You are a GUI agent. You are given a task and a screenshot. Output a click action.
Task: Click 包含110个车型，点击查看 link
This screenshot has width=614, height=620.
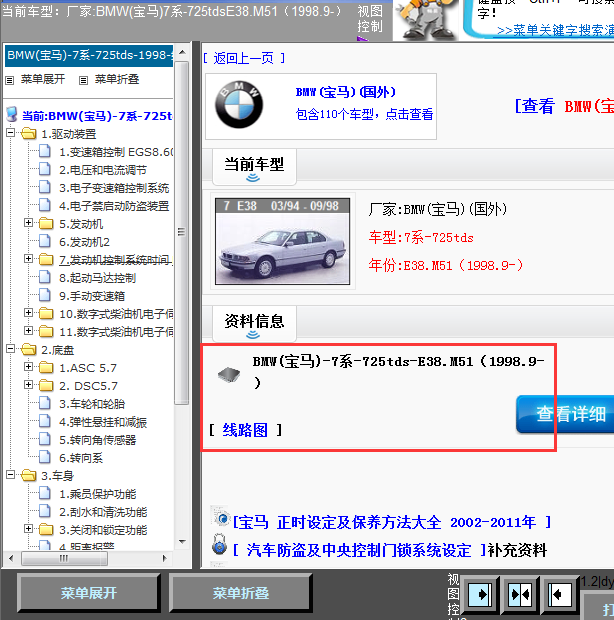coord(364,114)
